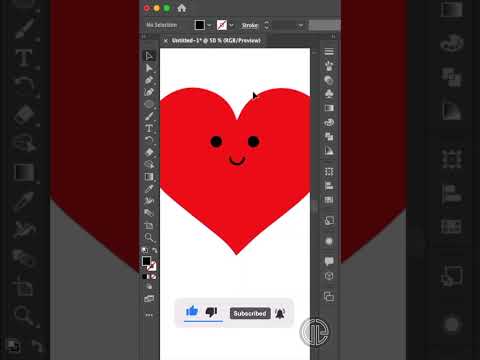Select the Selection tool arrow
The image size is (480, 360).
click(x=149, y=56)
